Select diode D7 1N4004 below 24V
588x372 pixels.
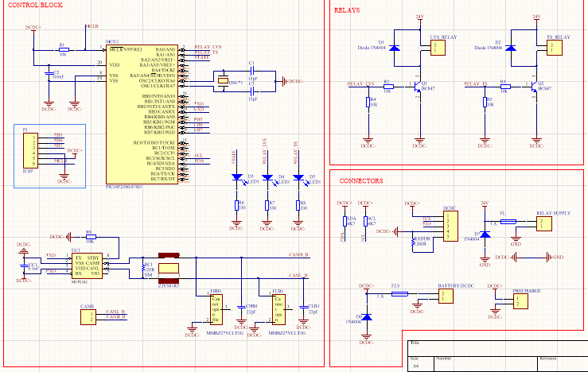point(485,234)
